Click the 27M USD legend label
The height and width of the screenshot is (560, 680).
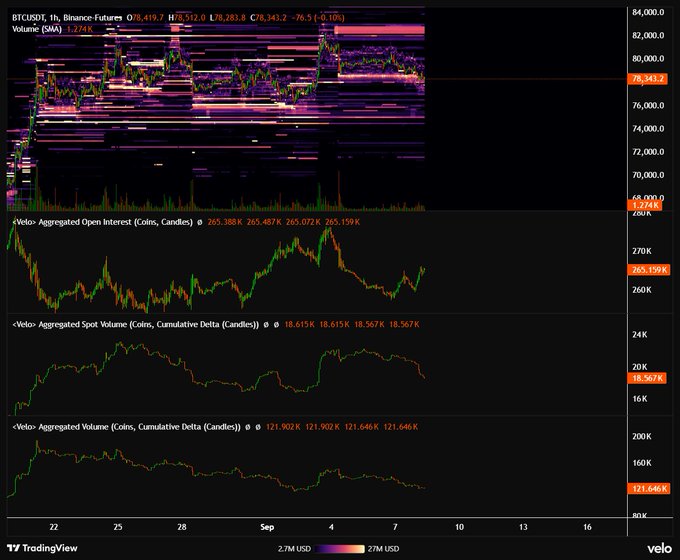(383, 549)
